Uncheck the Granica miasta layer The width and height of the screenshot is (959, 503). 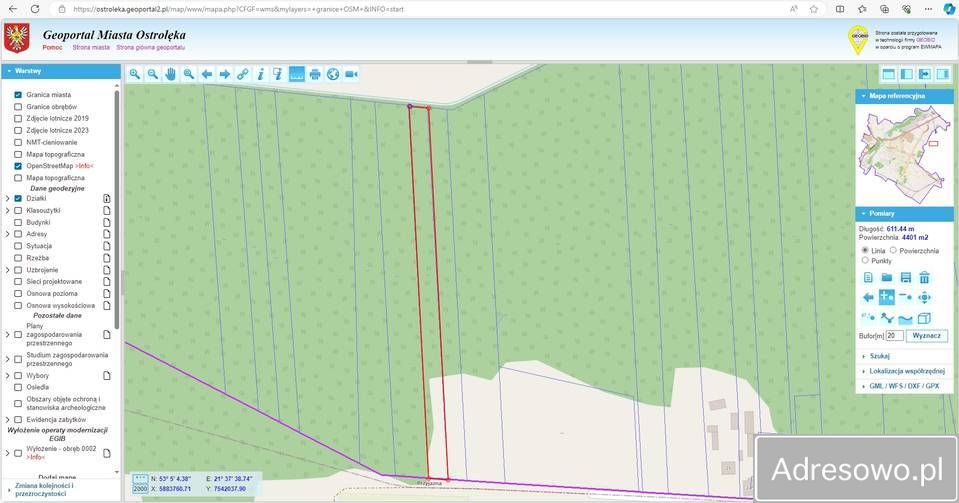point(18,94)
